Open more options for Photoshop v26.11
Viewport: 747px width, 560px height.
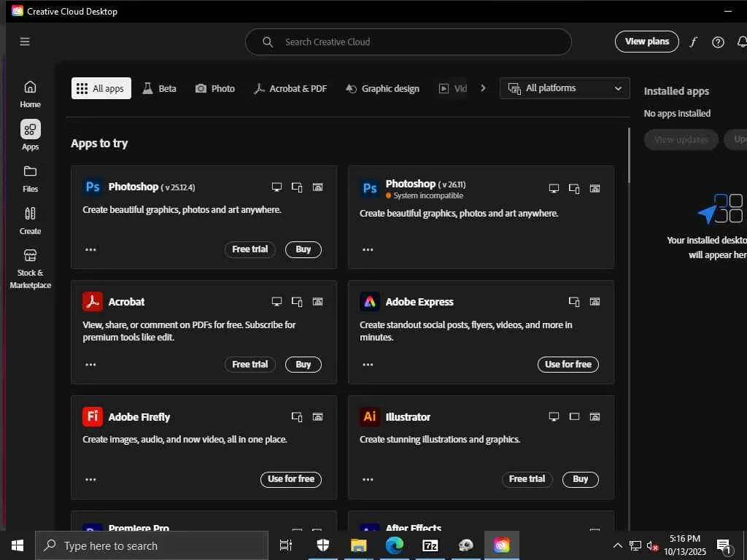(x=368, y=249)
